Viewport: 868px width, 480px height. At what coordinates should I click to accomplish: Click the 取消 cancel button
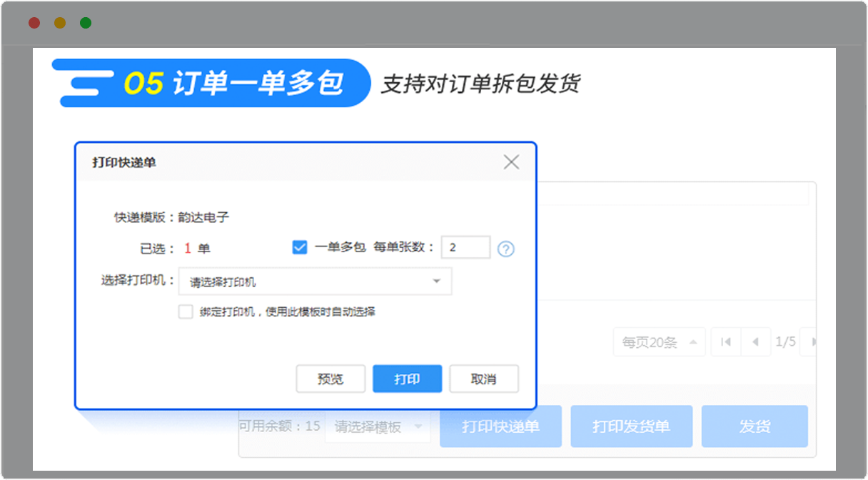pyautogui.click(x=484, y=379)
